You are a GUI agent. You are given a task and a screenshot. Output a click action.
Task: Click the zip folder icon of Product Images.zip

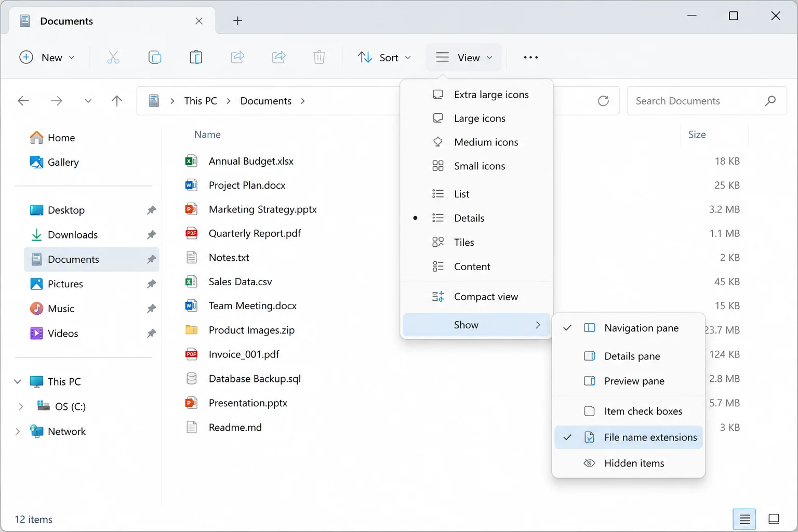click(x=191, y=330)
